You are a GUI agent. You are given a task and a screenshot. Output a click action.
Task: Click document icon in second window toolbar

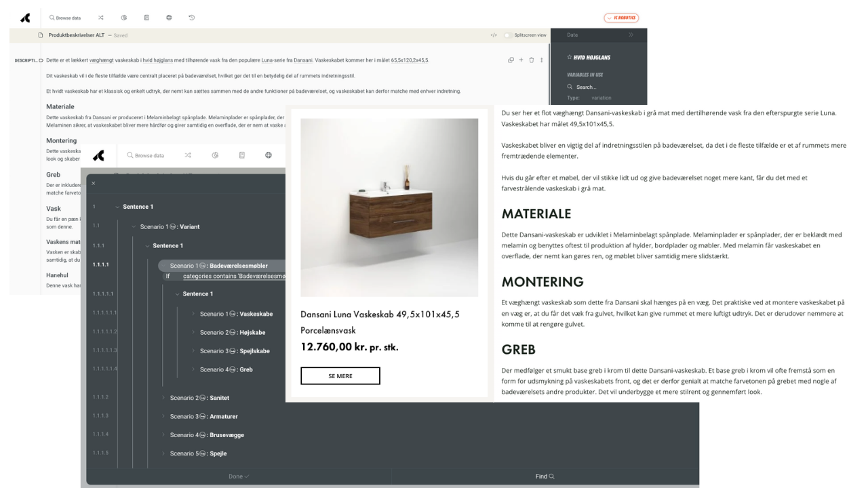[242, 155]
